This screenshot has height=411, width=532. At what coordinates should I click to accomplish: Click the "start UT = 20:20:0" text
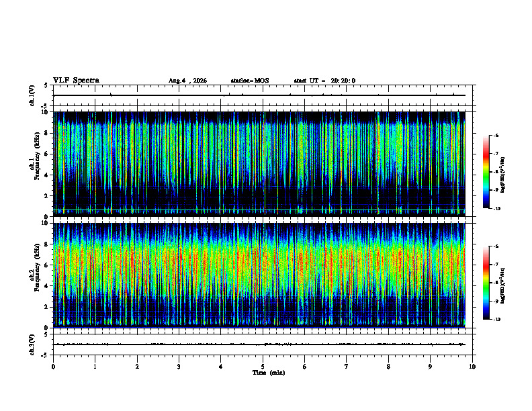click(x=324, y=81)
